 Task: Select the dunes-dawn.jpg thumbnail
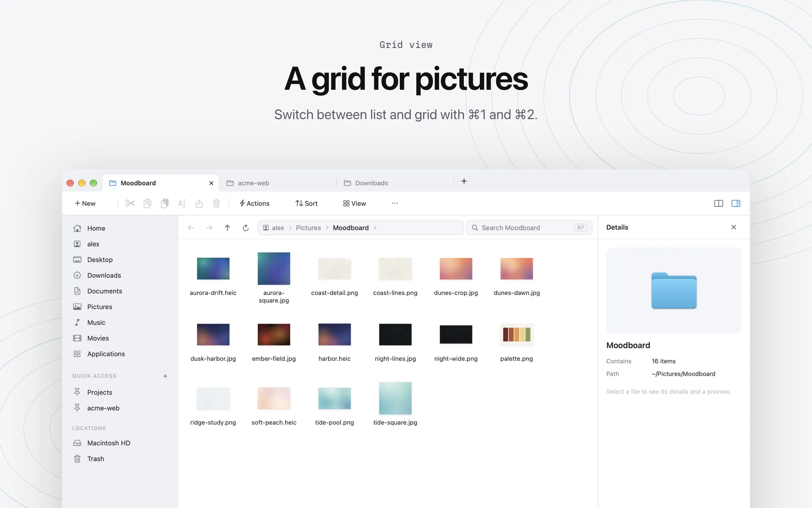tap(517, 269)
